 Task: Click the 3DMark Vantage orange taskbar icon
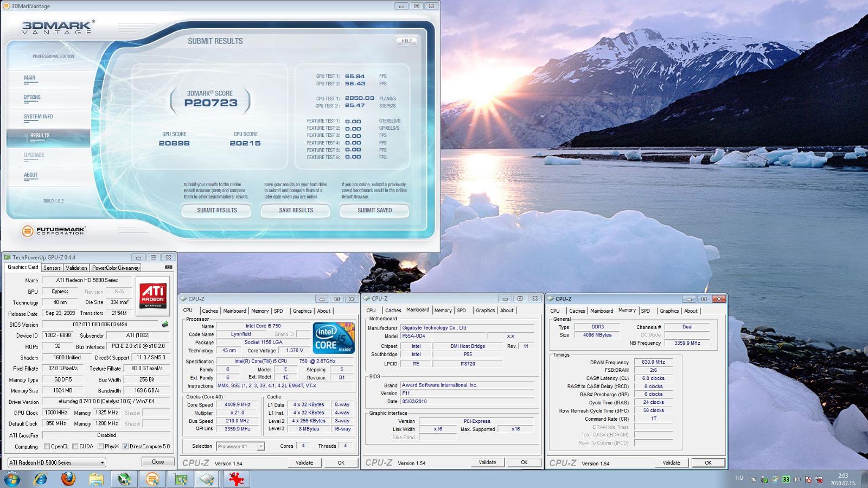[152, 479]
